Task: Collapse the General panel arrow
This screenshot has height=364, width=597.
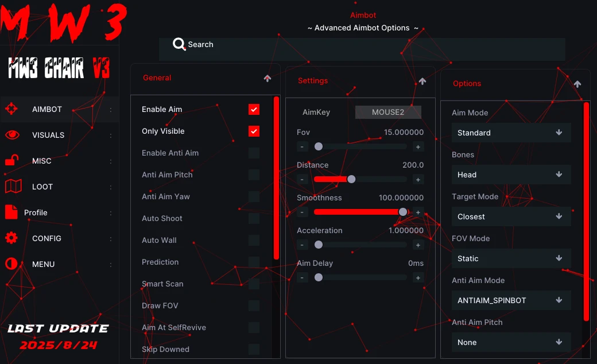Action: (268, 78)
